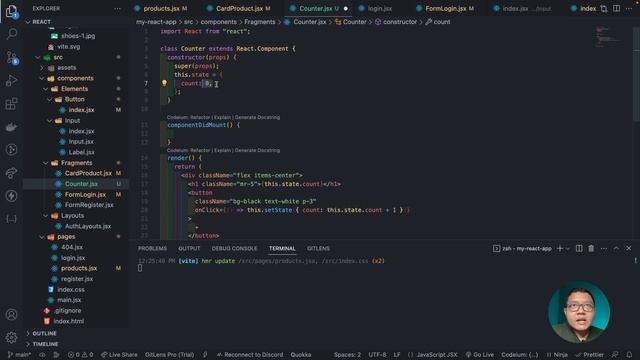This screenshot has height=360, width=640.
Task: Open the OUTPUT panel tab
Action: (189, 248)
